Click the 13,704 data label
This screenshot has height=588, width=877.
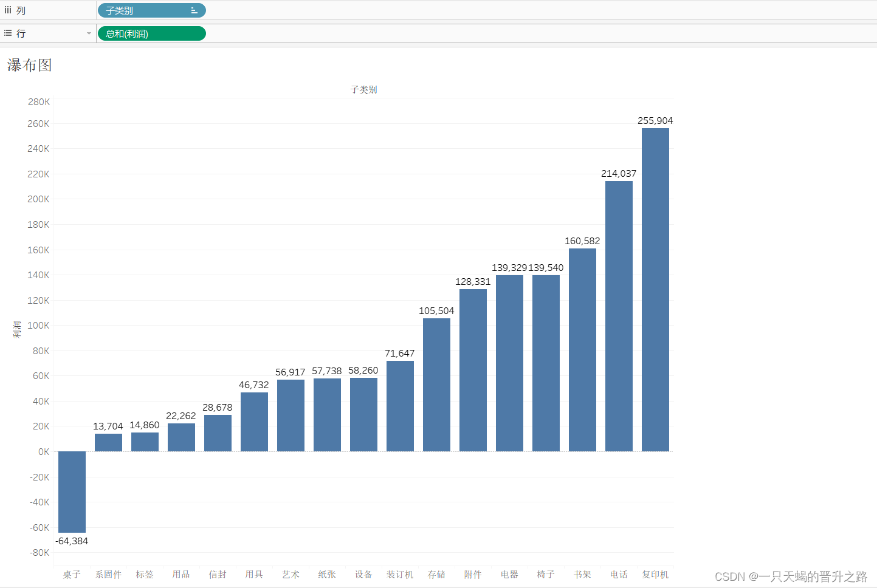click(x=108, y=426)
